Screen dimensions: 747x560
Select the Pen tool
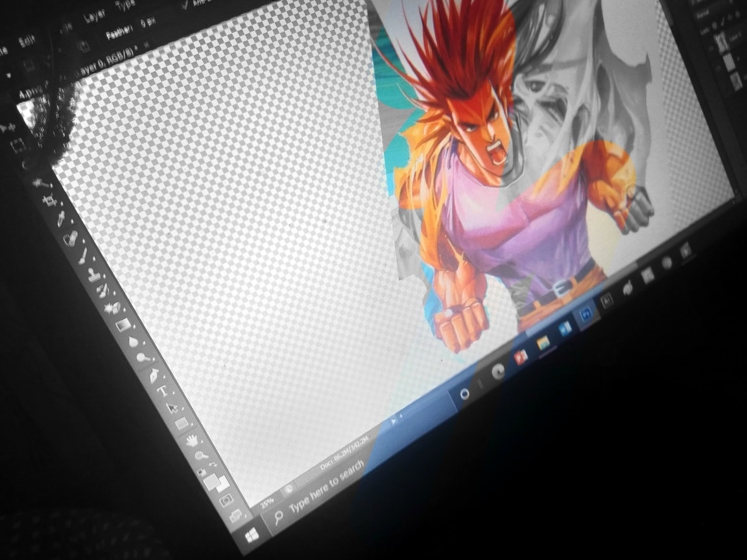tap(154, 376)
